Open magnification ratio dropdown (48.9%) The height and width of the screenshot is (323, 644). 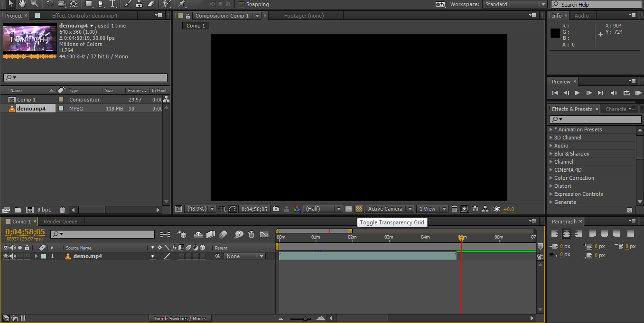tap(200, 209)
